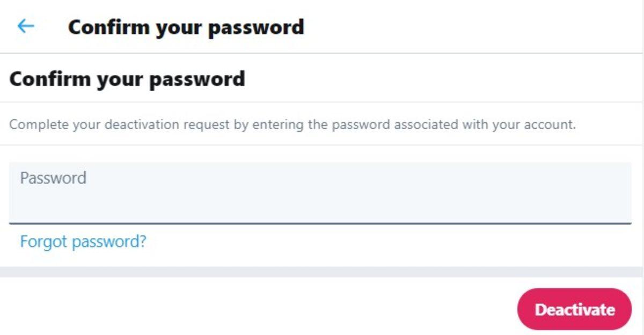The height and width of the screenshot is (335, 644).
Task: Click the word "deactivation" in the description
Action: 142,125
